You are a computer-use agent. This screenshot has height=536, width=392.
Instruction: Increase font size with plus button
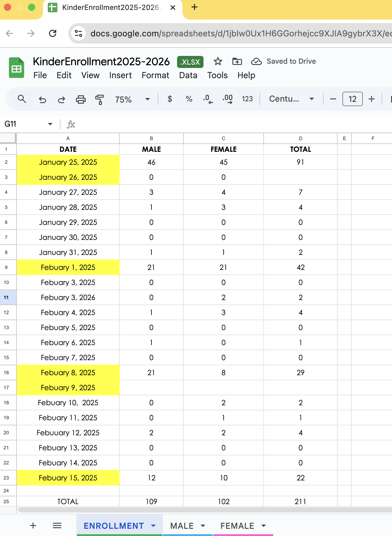coord(372,99)
